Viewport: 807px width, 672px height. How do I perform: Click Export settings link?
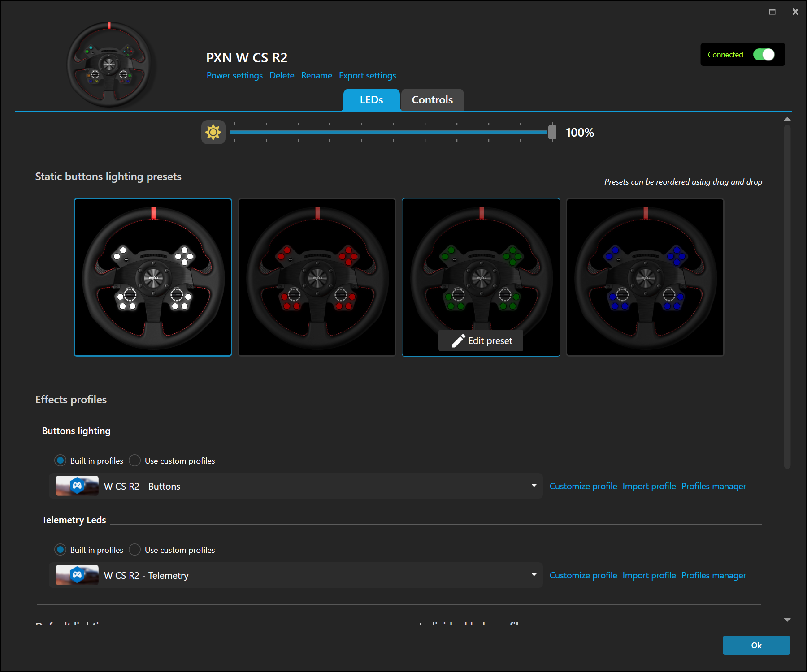pyautogui.click(x=367, y=76)
